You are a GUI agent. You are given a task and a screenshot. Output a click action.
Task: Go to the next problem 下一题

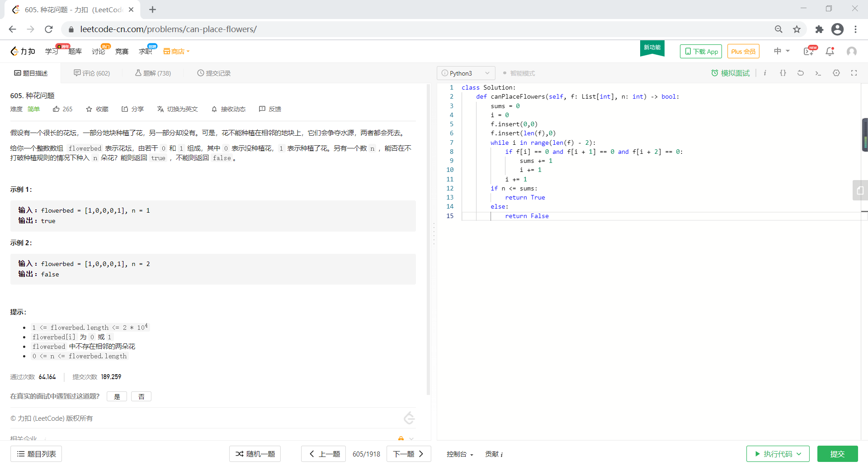point(409,454)
